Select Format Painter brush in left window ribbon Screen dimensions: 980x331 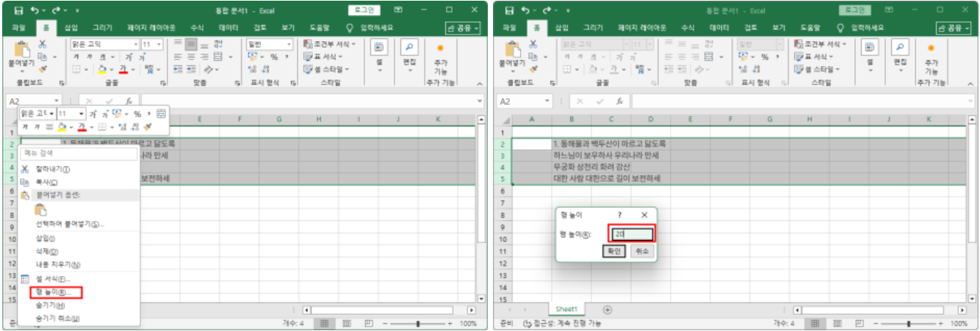[x=42, y=69]
